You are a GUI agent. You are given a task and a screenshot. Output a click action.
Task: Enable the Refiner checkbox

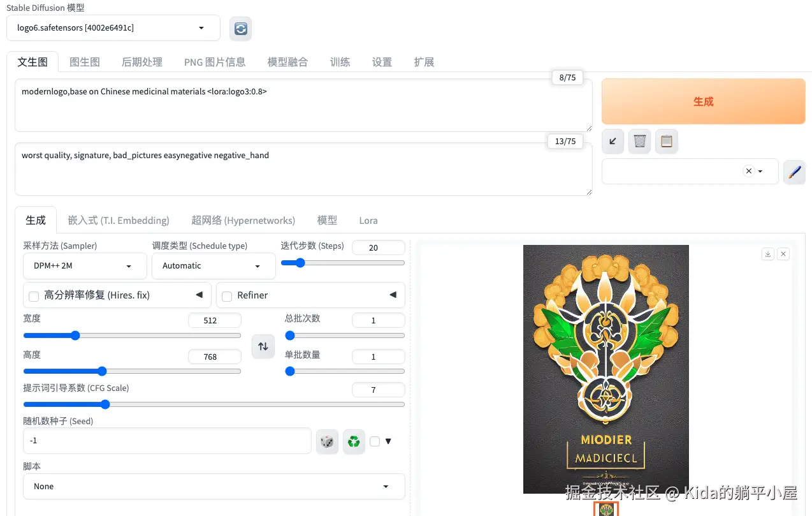pos(227,296)
